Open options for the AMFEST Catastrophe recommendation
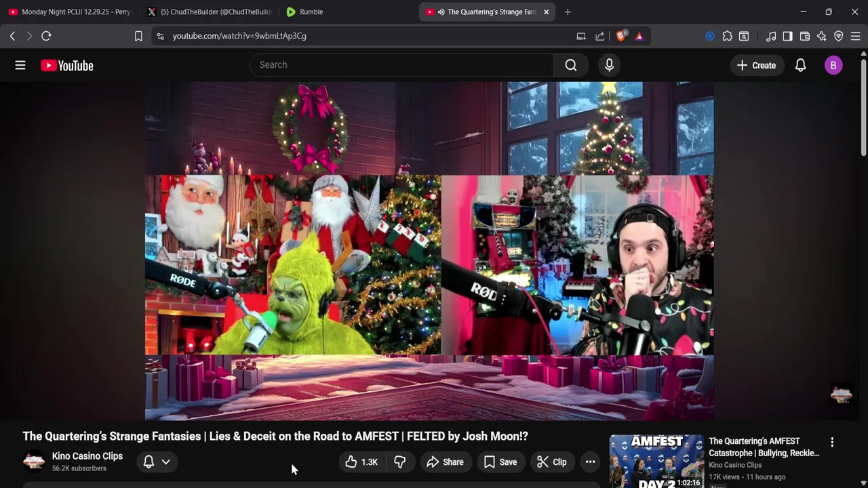 (x=832, y=442)
